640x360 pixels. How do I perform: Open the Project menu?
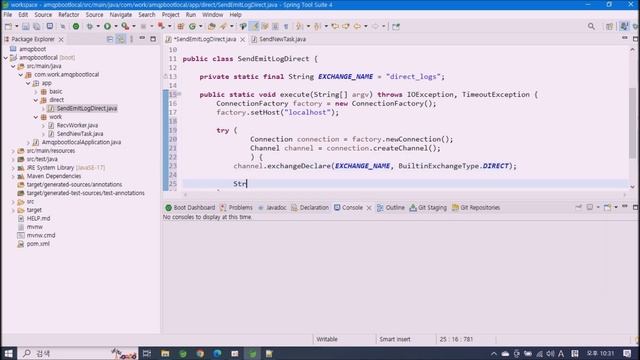(171, 15)
